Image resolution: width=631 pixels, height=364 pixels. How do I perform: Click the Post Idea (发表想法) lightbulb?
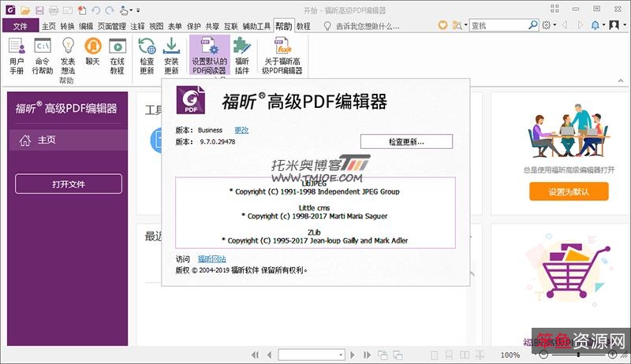(68, 55)
